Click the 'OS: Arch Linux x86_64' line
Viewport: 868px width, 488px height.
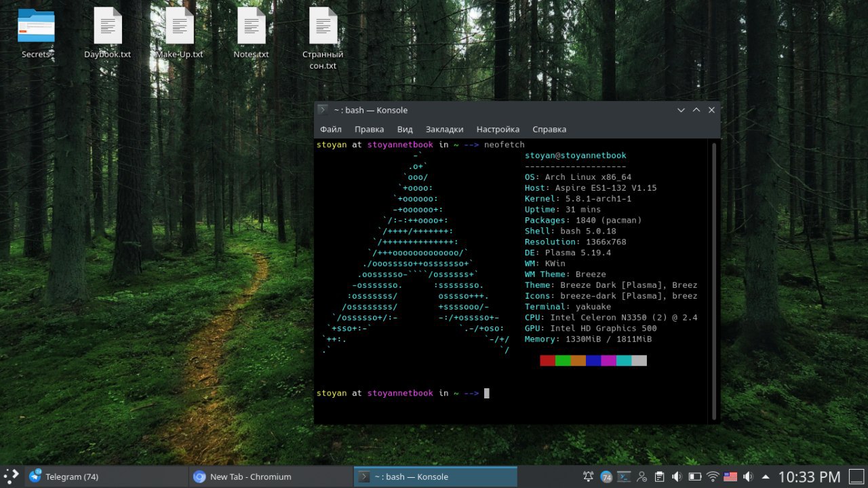[x=578, y=177]
